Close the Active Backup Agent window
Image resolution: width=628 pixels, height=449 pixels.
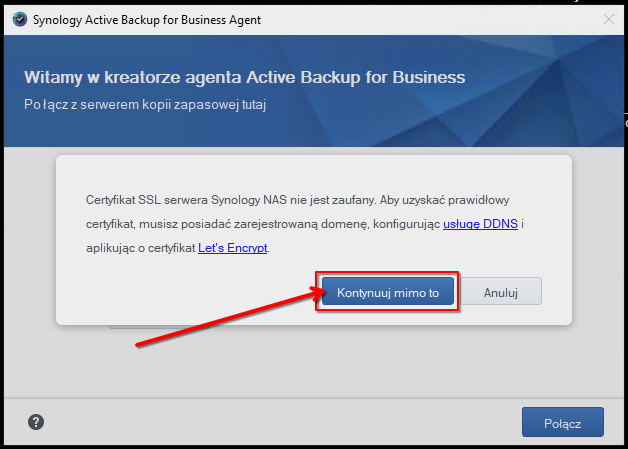click(609, 19)
